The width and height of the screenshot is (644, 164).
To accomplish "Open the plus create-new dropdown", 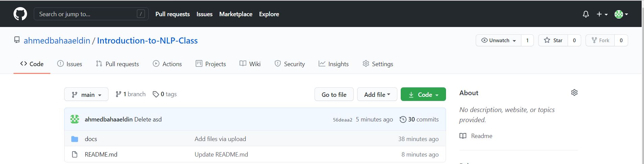I will (x=602, y=14).
